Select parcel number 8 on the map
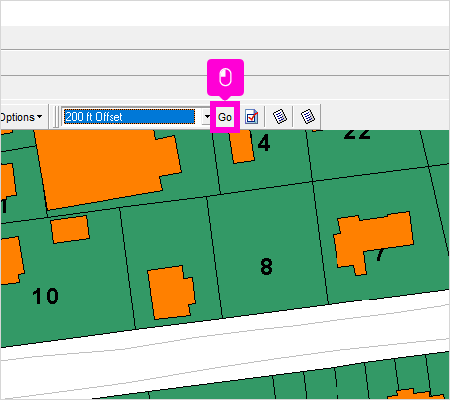Screen dimensions: 450x400 [266, 266]
